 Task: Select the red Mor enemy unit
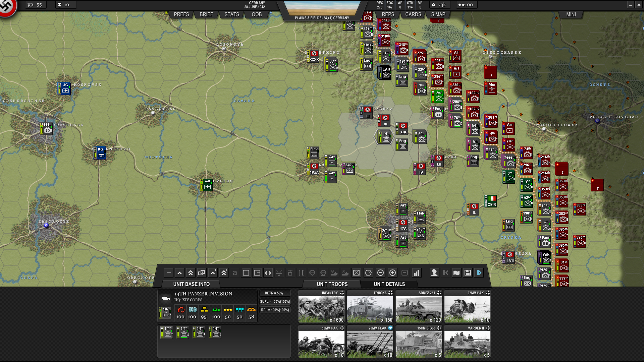click(491, 88)
